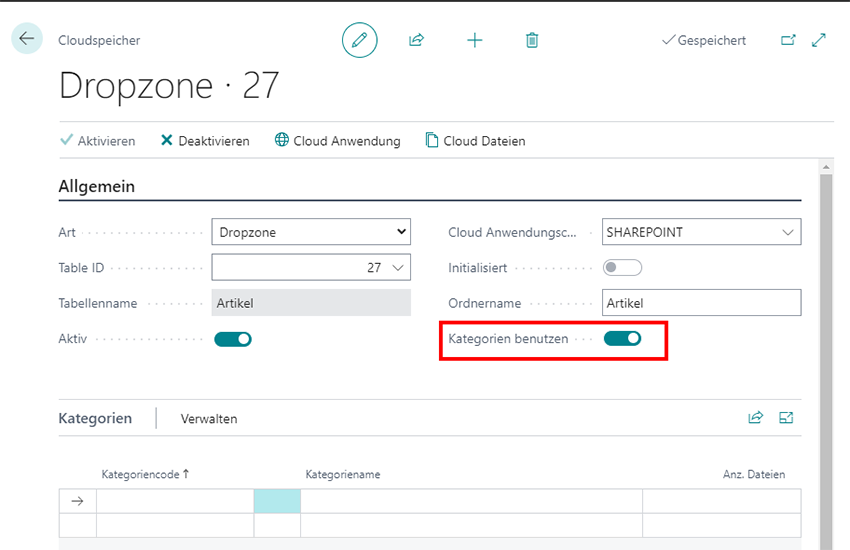The width and height of the screenshot is (850, 550).
Task: Click the trash delete icon
Action: (x=532, y=40)
